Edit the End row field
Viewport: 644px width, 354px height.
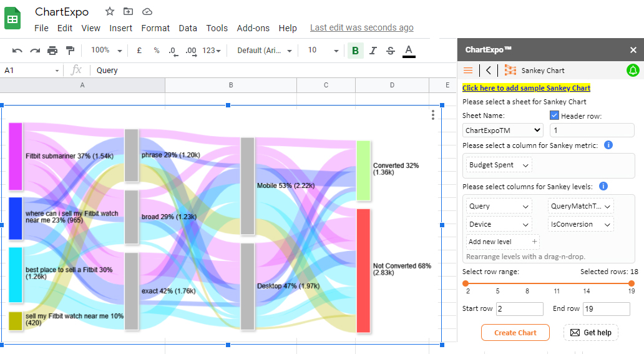tap(606, 309)
